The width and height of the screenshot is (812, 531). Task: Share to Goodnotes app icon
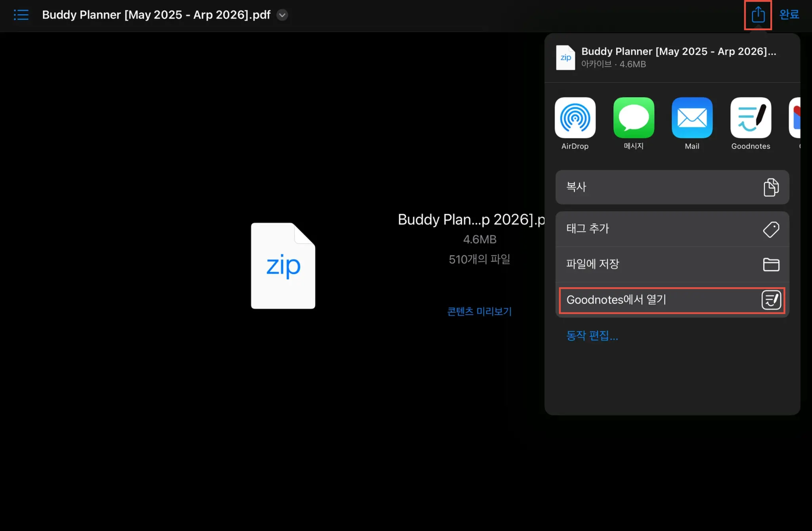(x=751, y=118)
